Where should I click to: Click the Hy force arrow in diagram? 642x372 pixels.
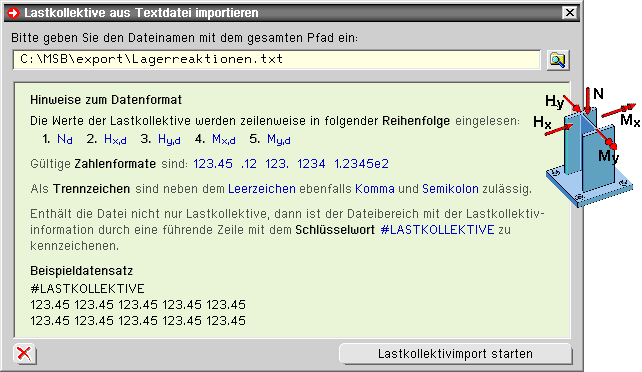(x=572, y=103)
